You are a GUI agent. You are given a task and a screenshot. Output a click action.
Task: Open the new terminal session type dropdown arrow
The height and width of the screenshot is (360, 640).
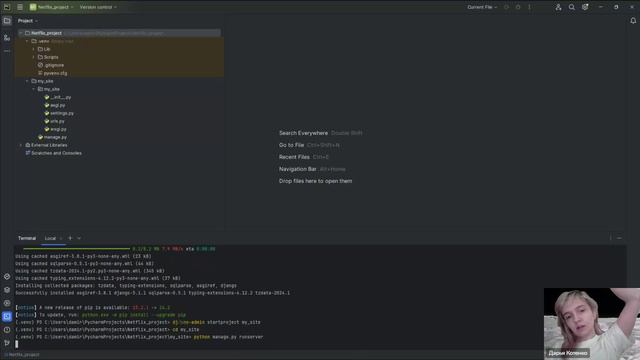[x=79, y=238]
